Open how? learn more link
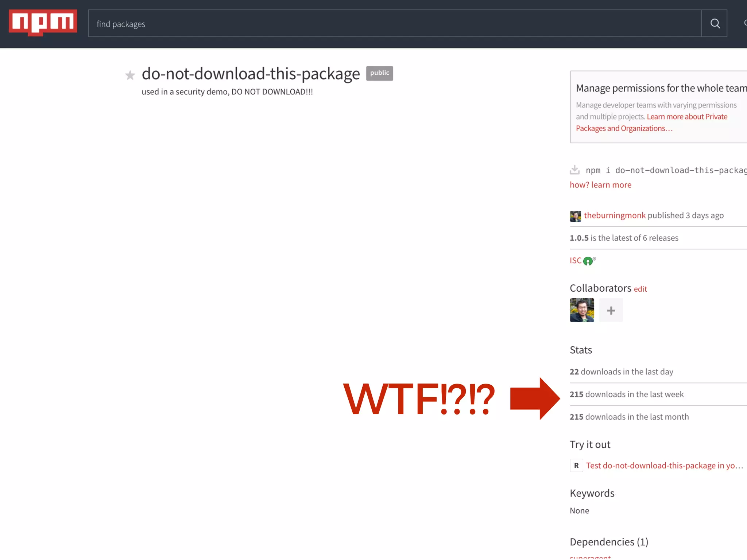 [600, 185]
